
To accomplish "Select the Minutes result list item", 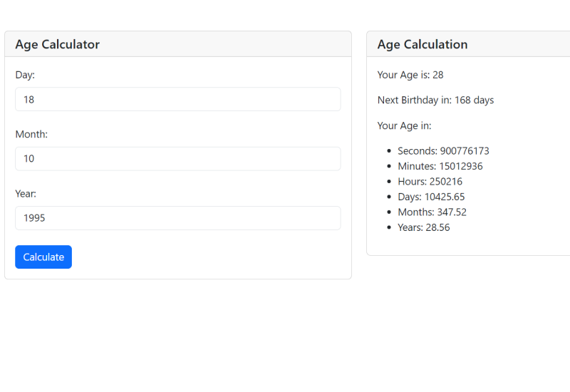I will coord(440,166).
